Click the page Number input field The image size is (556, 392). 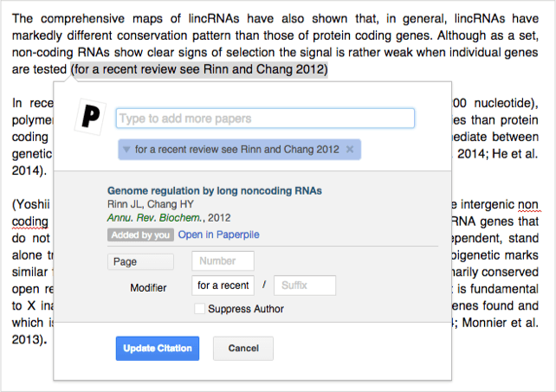tap(223, 260)
